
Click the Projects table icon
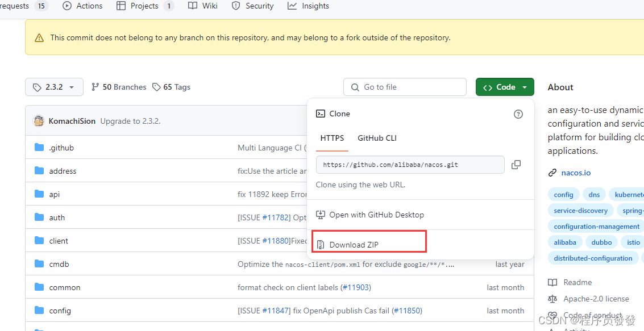click(x=121, y=6)
